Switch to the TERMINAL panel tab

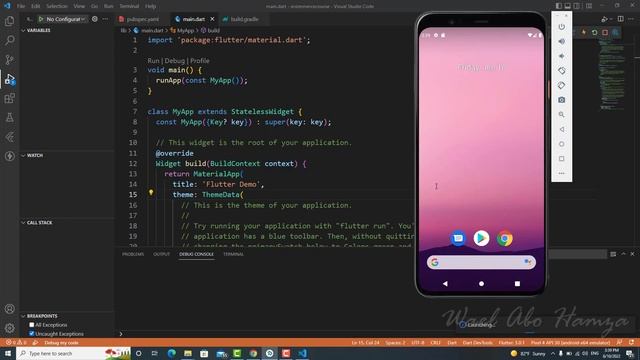click(x=233, y=254)
